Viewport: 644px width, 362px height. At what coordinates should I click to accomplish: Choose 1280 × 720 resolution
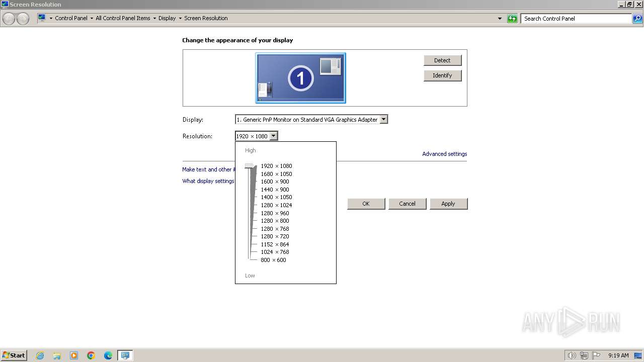tap(275, 236)
